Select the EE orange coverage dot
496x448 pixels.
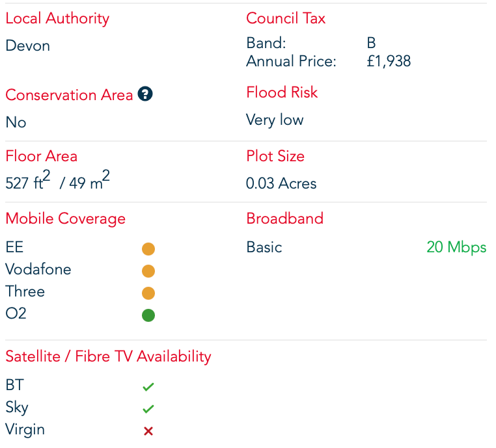click(148, 248)
